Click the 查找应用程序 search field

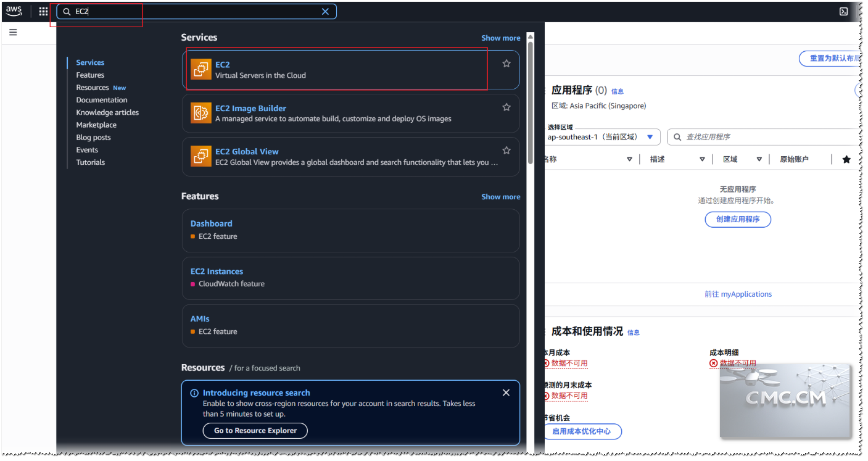(765, 137)
